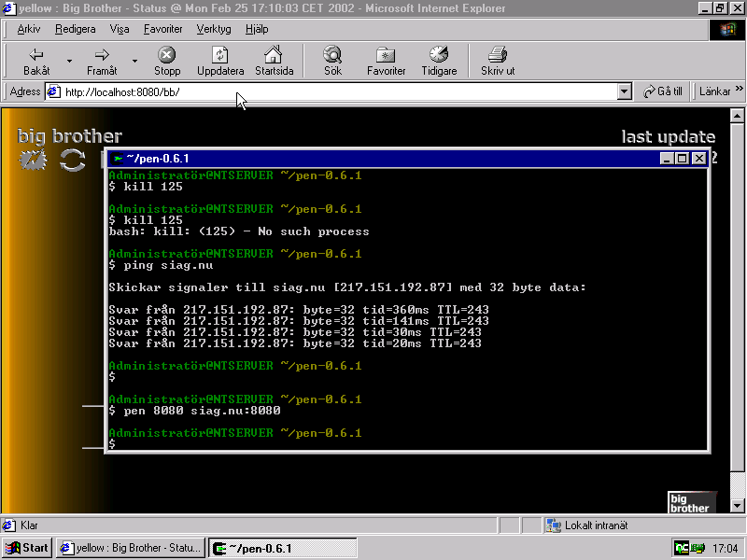Click the 17:04 taskbar clock
The height and width of the screenshot is (560, 747).
click(x=726, y=549)
